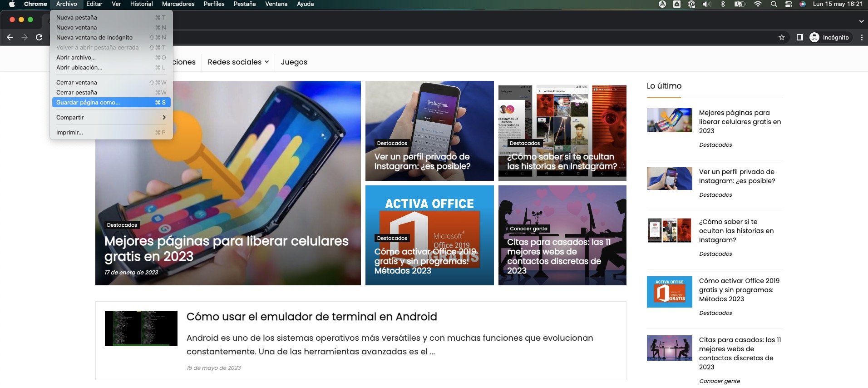
Task: Click the Conocer gente tag on the featured card
Action: click(x=528, y=229)
